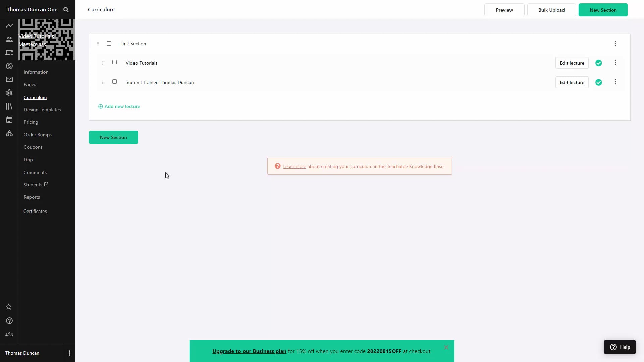Tick the First Section checkbox
The width and height of the screenshot is (644, 362).
click(109, 43)
